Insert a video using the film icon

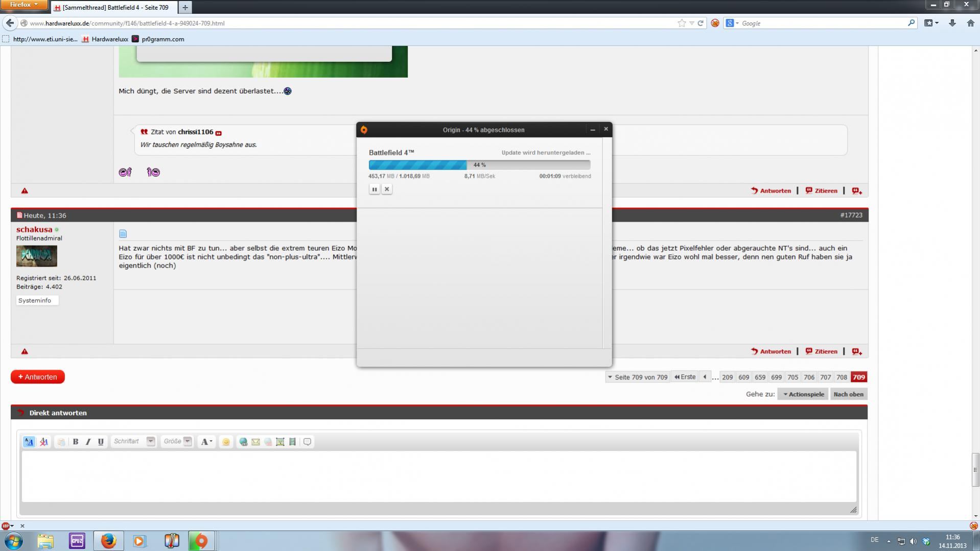292,442
